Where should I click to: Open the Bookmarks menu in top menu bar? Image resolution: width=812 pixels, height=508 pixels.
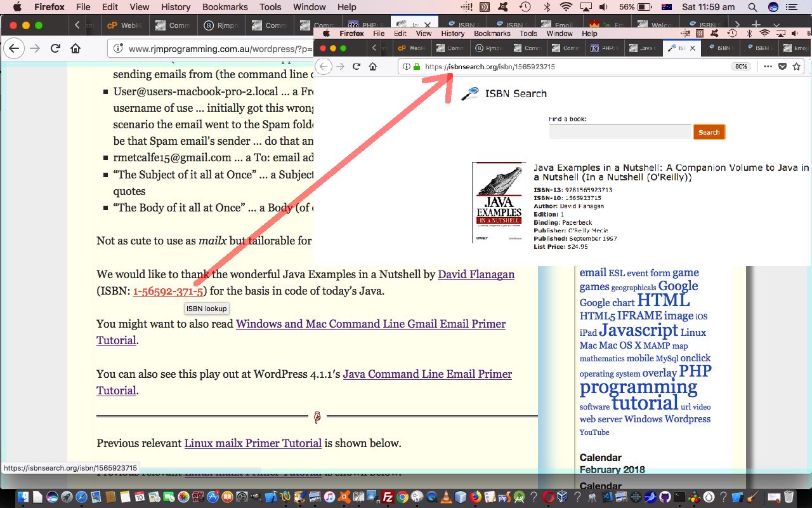tap(225, 7)
